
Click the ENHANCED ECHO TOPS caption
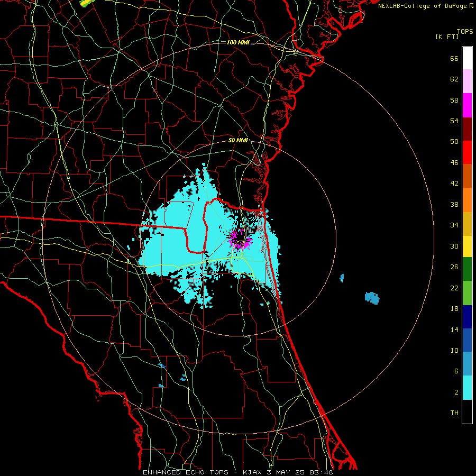click(186, 472)
